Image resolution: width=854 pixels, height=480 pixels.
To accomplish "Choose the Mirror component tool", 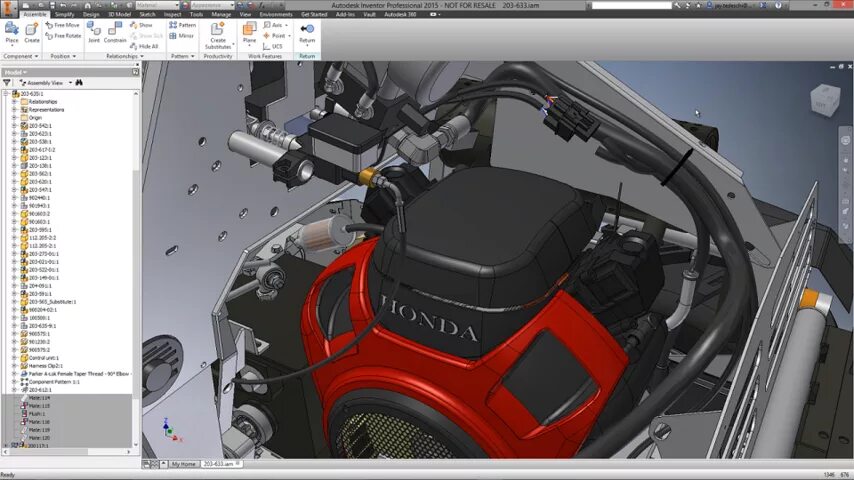I will click(181, 36).
